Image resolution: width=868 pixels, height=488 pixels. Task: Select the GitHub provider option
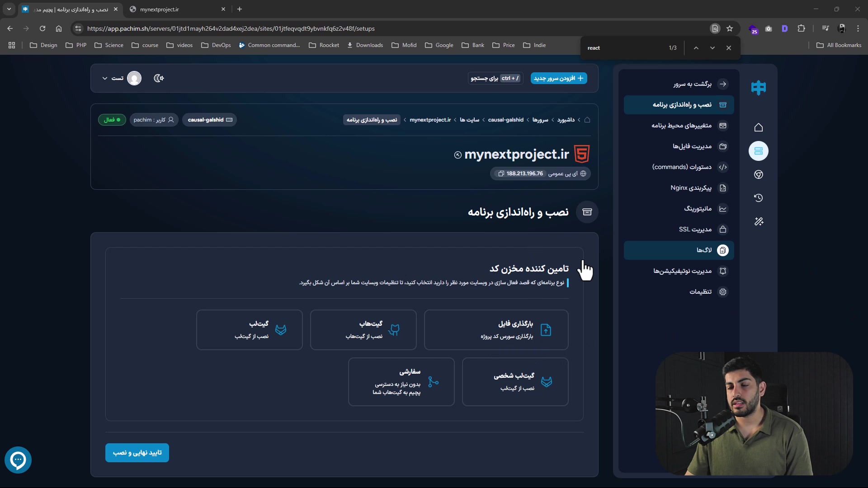tap(363, 330)
